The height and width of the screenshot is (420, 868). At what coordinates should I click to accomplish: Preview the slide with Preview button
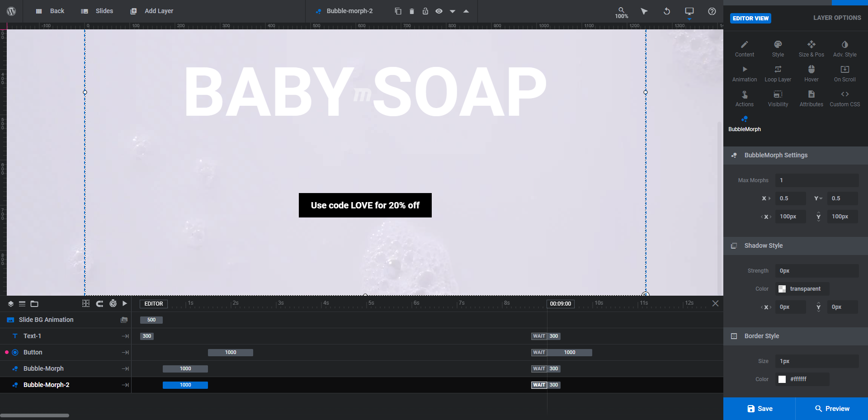click(832, 409)
